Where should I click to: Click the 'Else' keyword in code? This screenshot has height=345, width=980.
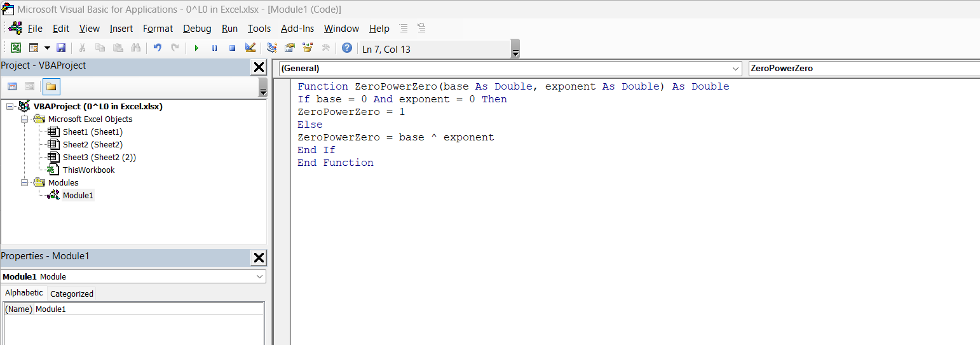coord(310,125)
